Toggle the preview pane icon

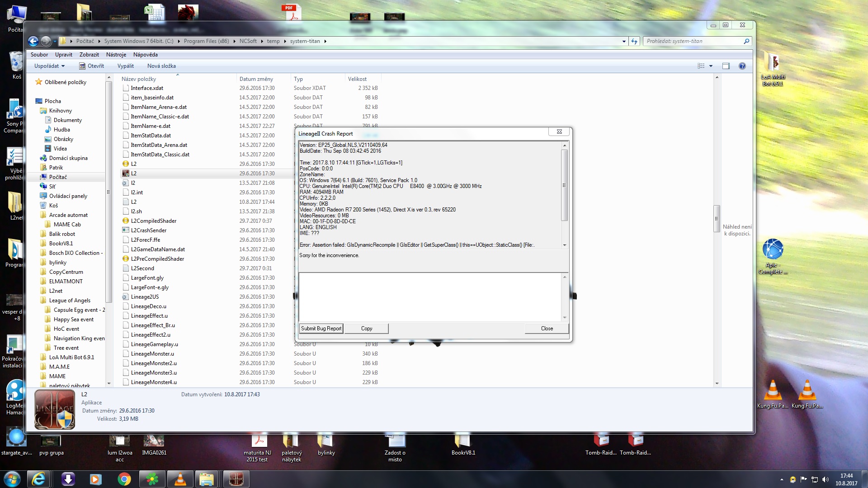(726, 66)
